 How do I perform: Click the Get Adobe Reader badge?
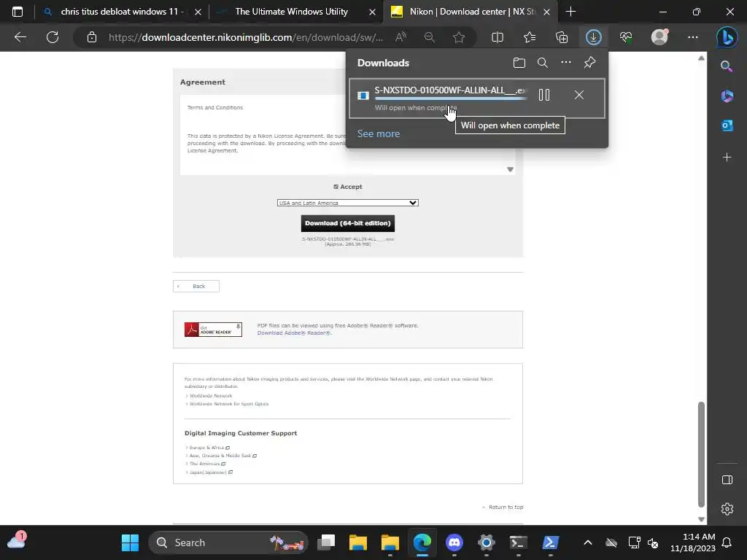point(213,329)
